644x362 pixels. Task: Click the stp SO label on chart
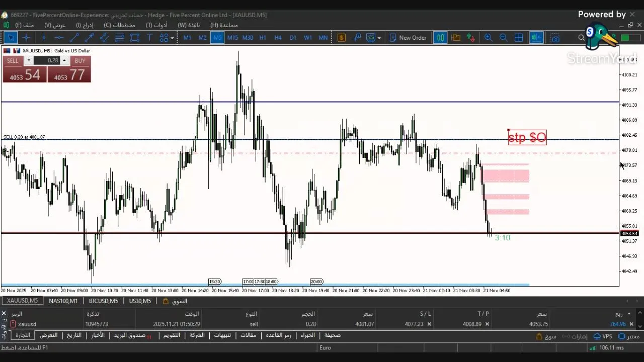click(x=527, y=137)
